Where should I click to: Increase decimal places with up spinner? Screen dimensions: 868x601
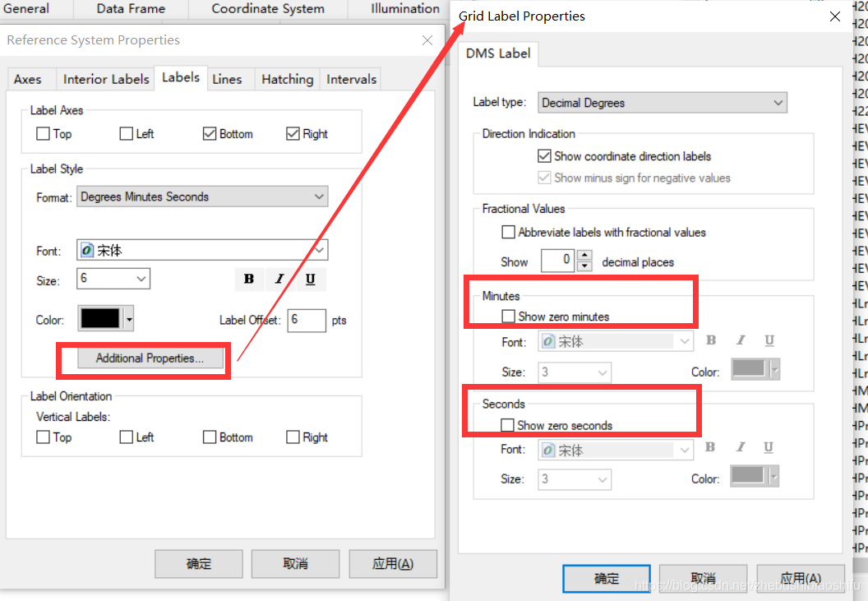(584, 256)
